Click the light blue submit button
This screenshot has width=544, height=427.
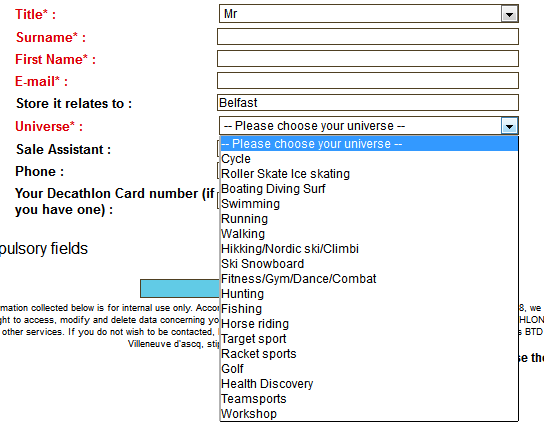[x=180, y=288]
